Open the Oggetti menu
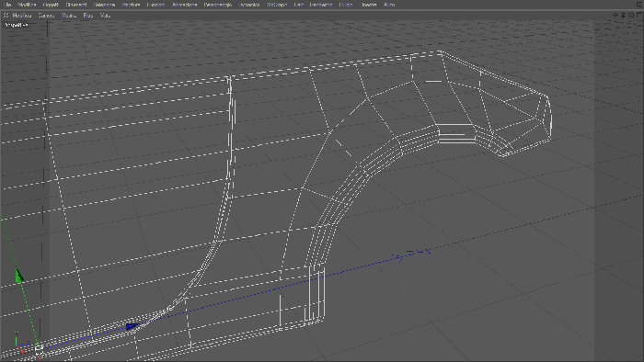Screen dimensions: 644x362 (51, 5)
